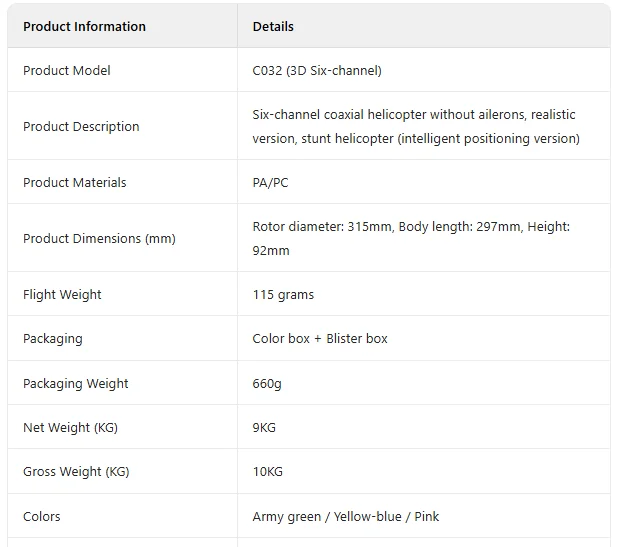
Task: Click the Color box + Blister box value
Action: pos(320,339)
